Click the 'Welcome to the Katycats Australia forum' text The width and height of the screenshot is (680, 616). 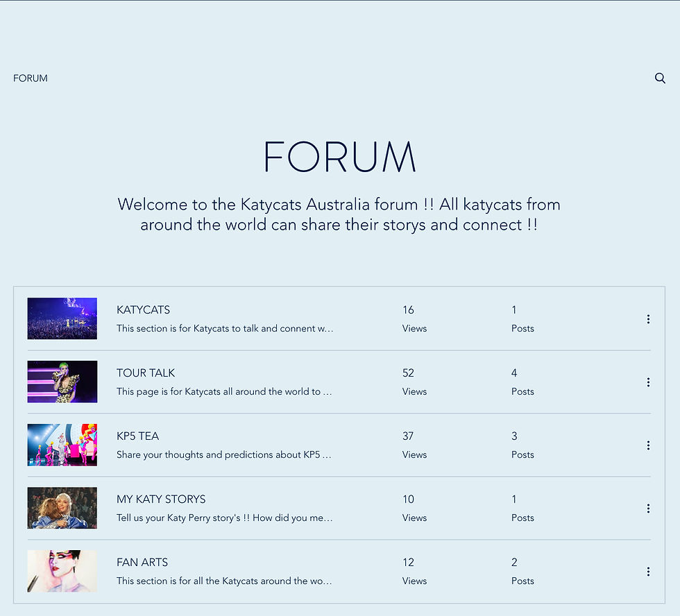(339, 214)
